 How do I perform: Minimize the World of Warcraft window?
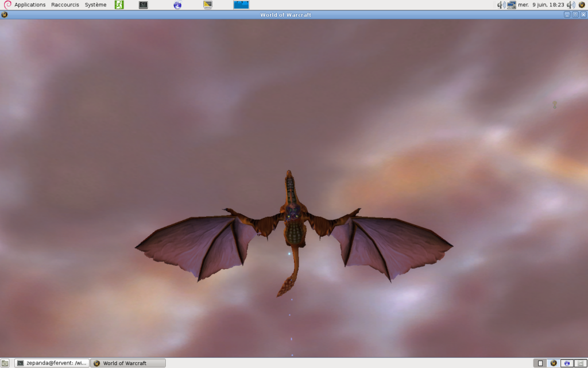(567, 14)
